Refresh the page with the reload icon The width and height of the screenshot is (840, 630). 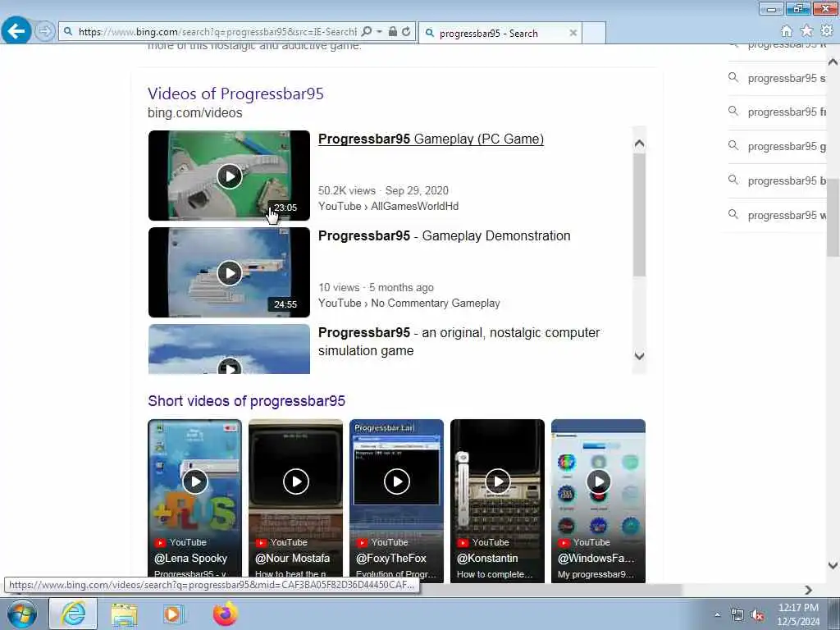point(406,32)
